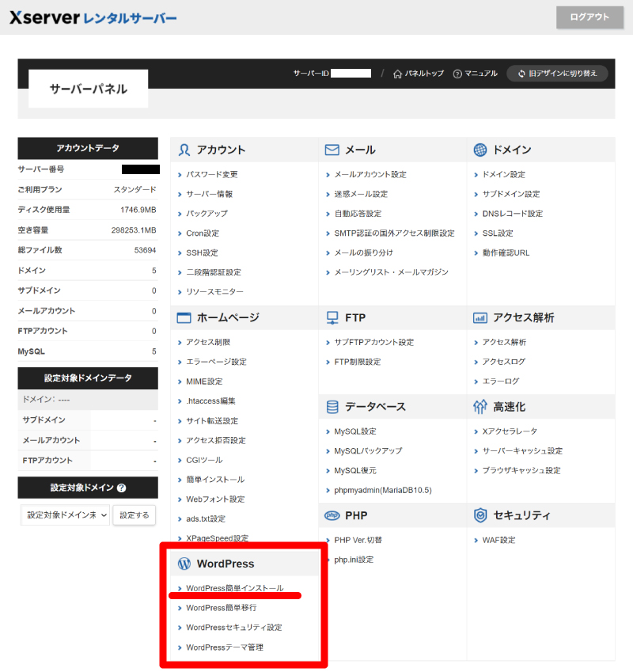This screenshot has width=633, height=672.
Task: Open ドメイン設定 link
Action: pos(504,174)
